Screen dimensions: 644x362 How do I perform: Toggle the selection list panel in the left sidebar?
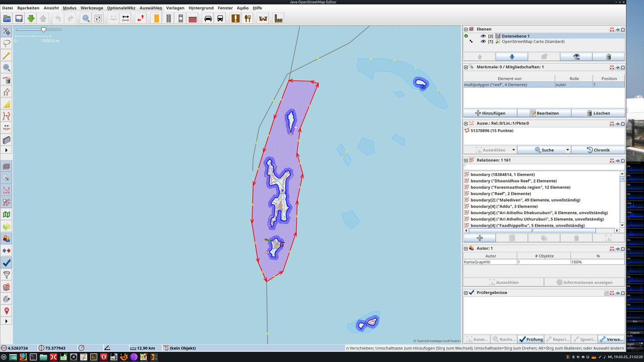coord(7,191)
